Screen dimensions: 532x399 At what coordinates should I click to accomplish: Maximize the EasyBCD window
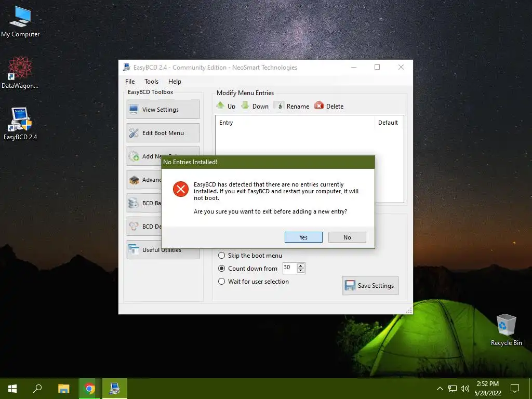(x=377, y=67)
